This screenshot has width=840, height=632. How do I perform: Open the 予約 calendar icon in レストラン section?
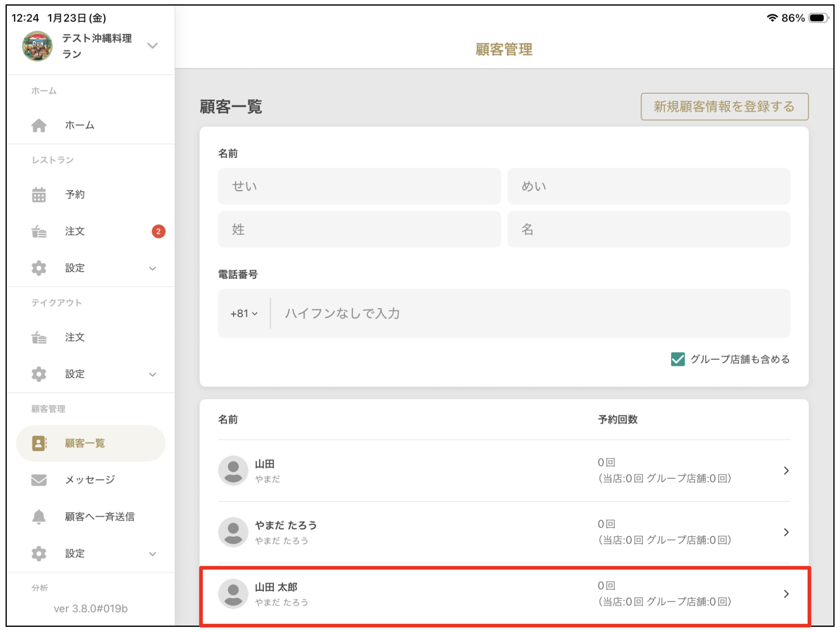click(39, 194)
